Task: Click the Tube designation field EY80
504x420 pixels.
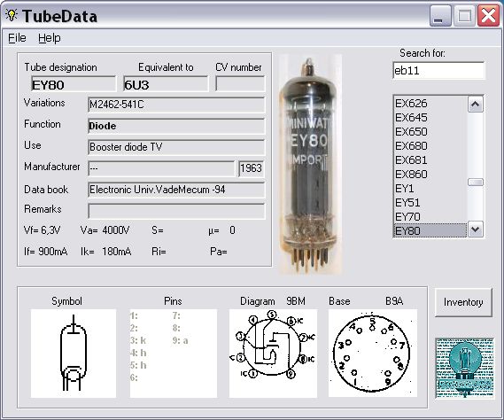Action: pyautogui.click(x=74, y=84)
